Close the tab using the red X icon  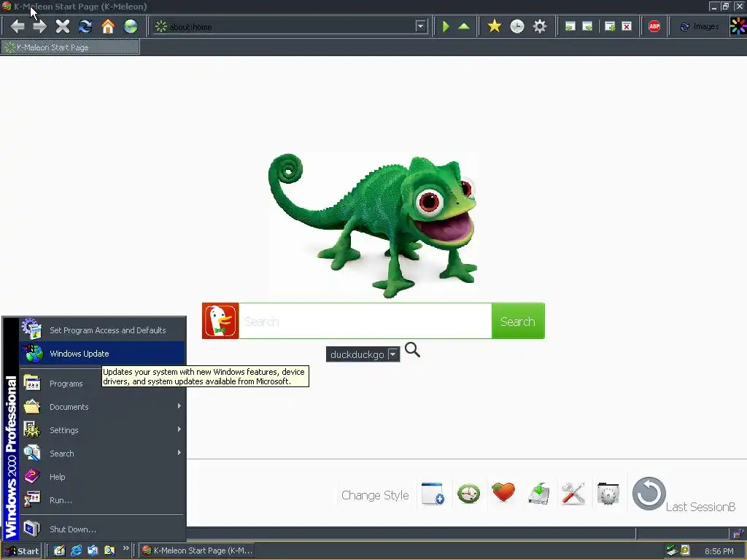[627, 26]
